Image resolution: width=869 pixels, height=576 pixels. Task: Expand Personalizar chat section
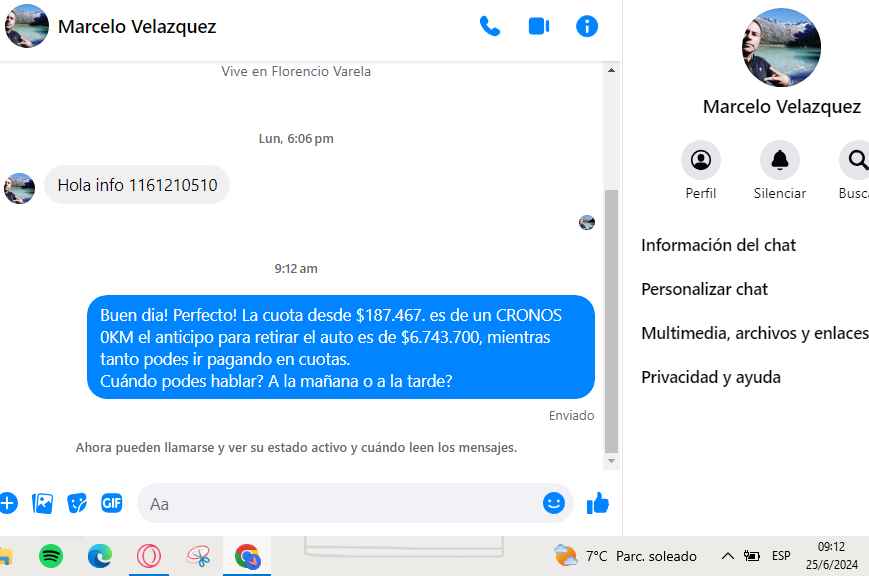coord(704,289)
